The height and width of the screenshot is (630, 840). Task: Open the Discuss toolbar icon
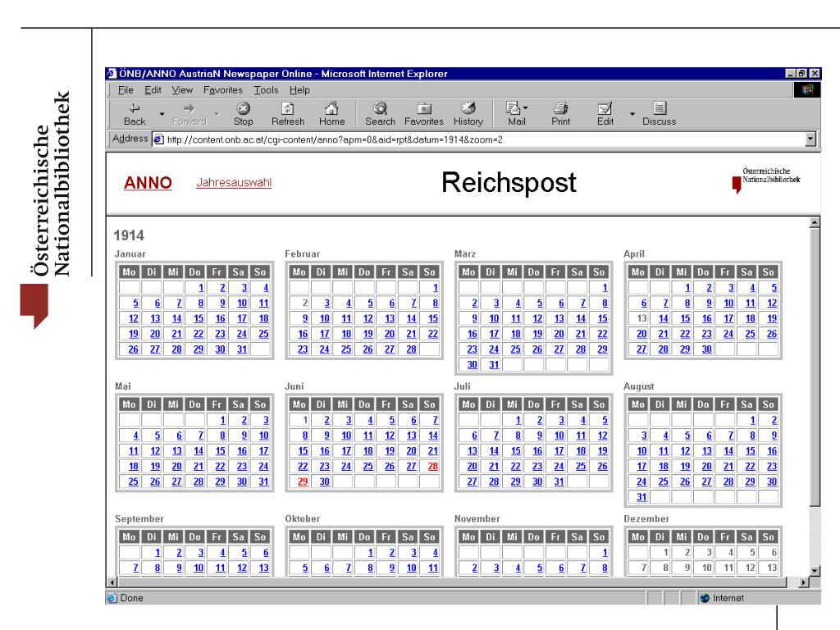[x=659, y=114]
